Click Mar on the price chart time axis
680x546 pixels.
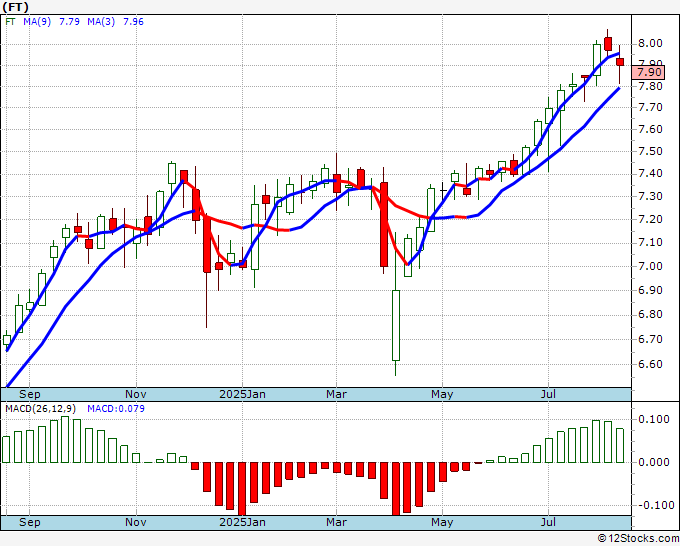(x=337, y=394)
